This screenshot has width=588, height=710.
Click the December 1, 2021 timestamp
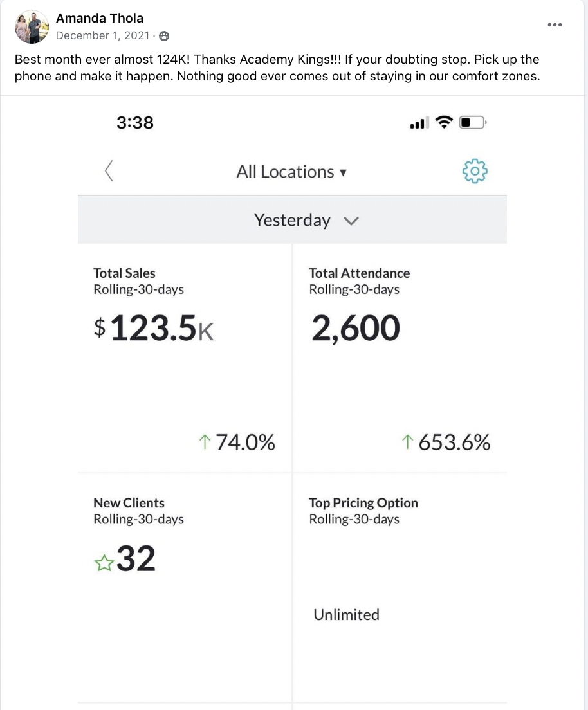tap(102, 36)
